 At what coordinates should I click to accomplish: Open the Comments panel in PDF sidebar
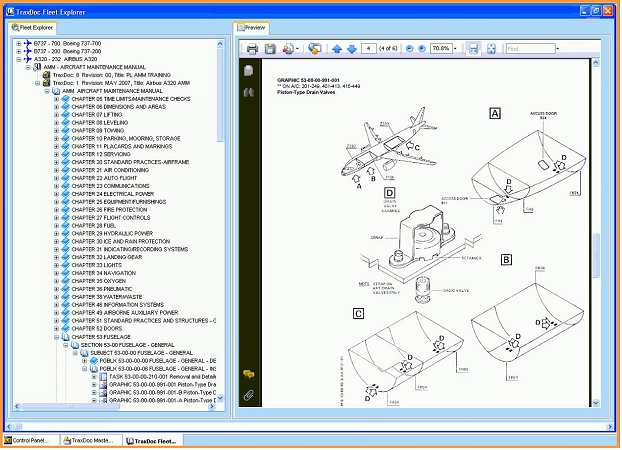248,373
